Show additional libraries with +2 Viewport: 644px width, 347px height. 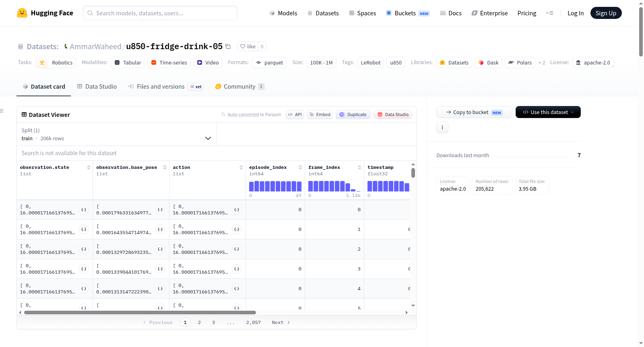tap(542, 63)
